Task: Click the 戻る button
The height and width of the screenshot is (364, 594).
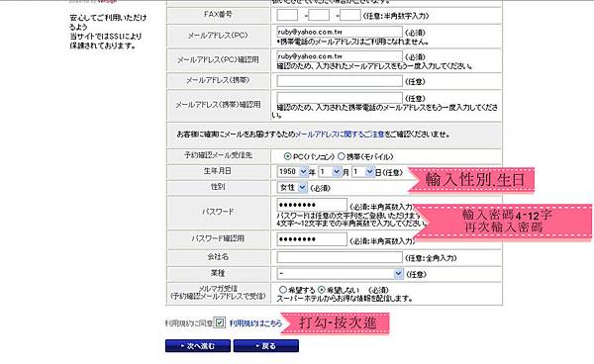Action: pos(266,346)
